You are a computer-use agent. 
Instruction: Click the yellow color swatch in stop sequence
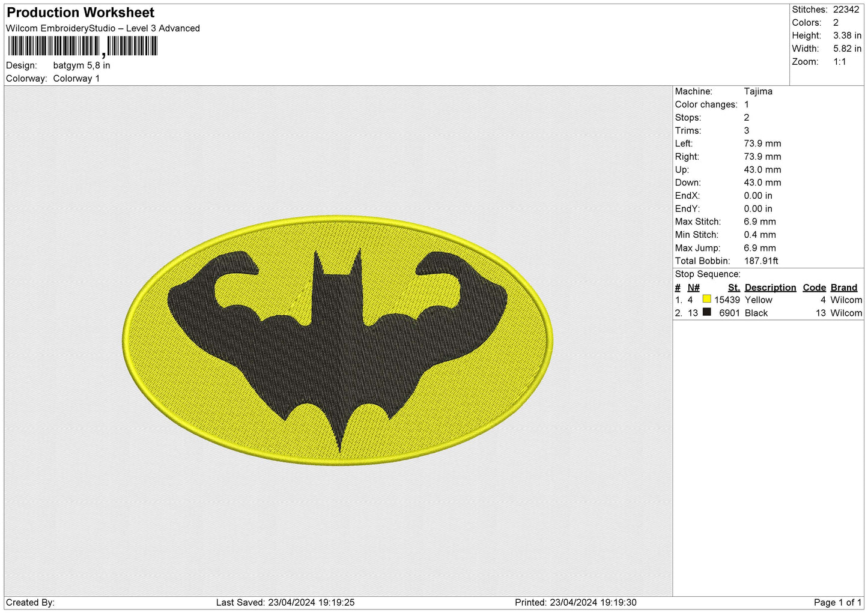coord(706,299)
